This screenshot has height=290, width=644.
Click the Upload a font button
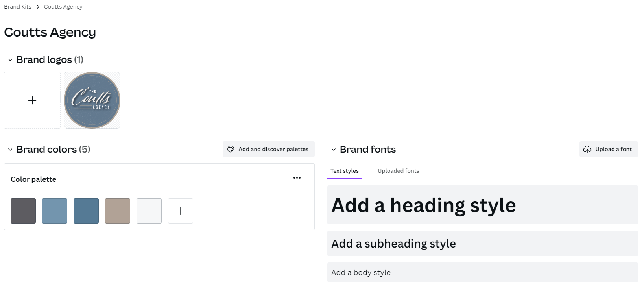tap(609, 149)
